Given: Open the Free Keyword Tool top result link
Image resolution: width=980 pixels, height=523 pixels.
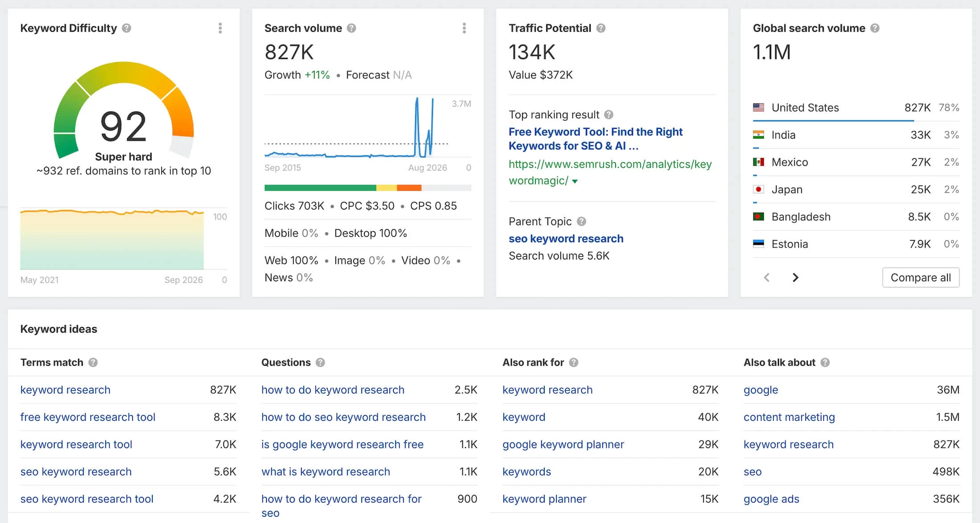Looking at the screenshot, I should 596,139.
